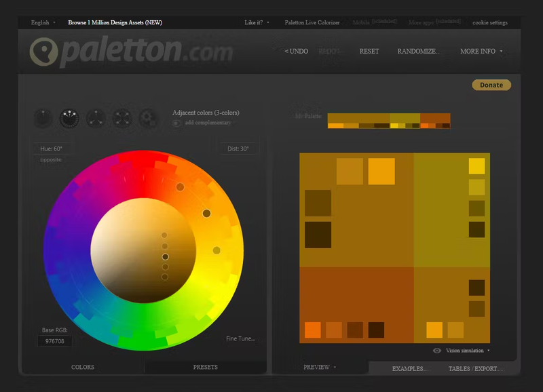
Task: Select the tetrad color scheme icon
Action: (x=122, y=118)
